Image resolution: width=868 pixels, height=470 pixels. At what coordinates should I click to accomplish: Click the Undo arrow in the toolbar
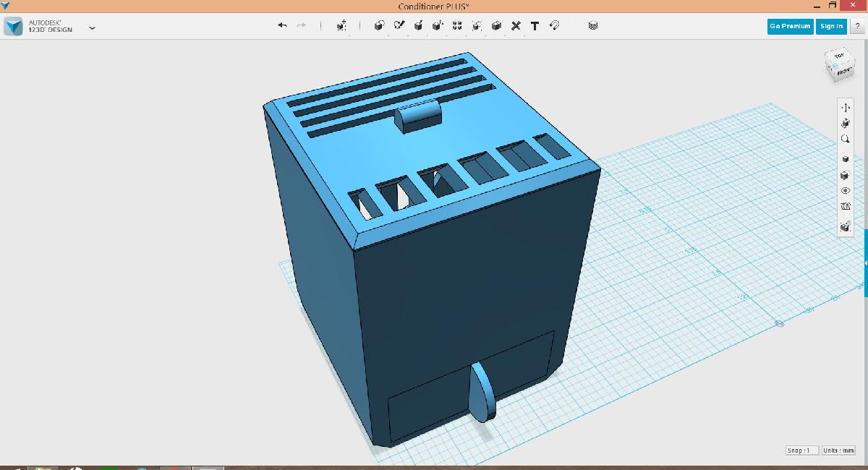click(282, 25)
